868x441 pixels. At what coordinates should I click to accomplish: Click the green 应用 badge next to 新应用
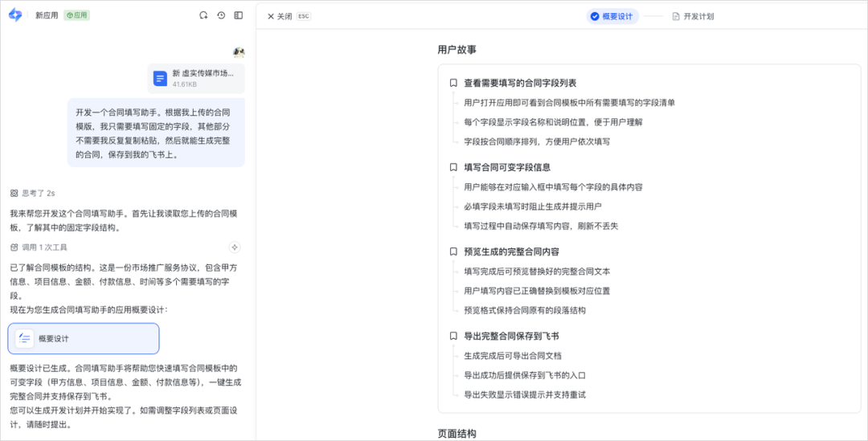point(76,15)
